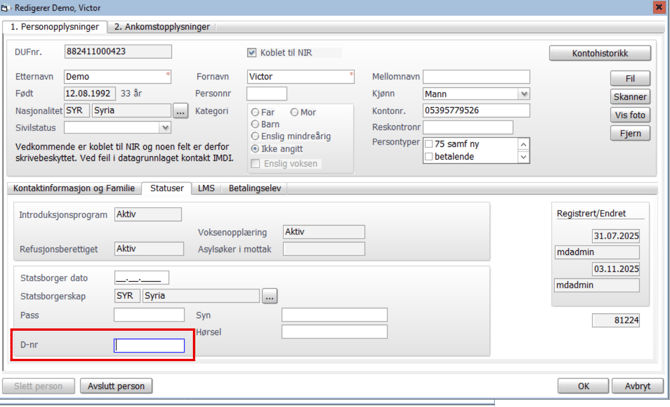This screenshot has width=670, height=407.
Task: Switch to the LMS tab
Action: coord(206,188)
